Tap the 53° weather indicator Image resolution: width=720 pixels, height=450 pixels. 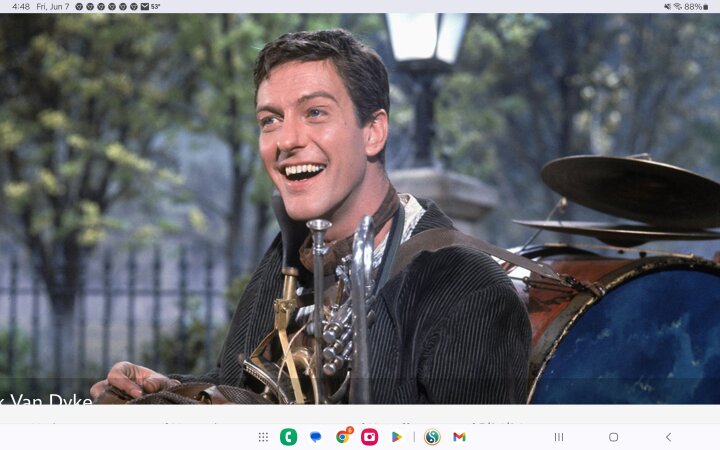(x=156, y=6)
